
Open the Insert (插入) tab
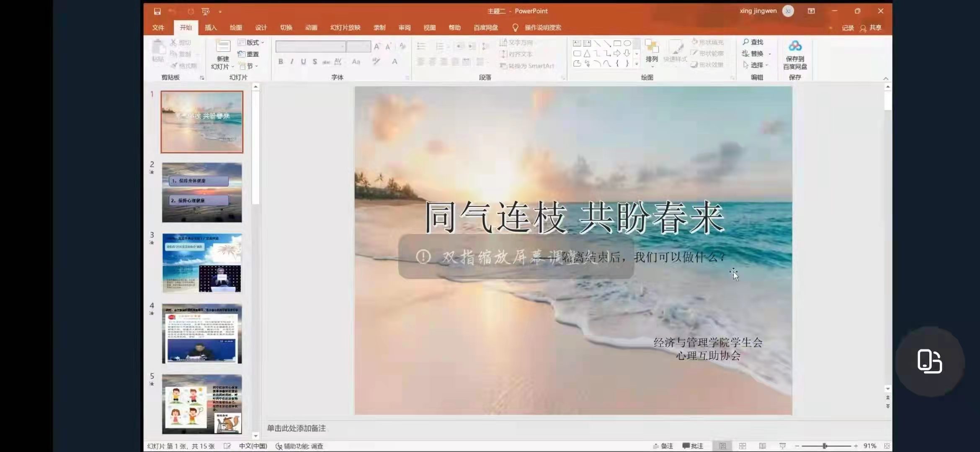click(211, 28)
